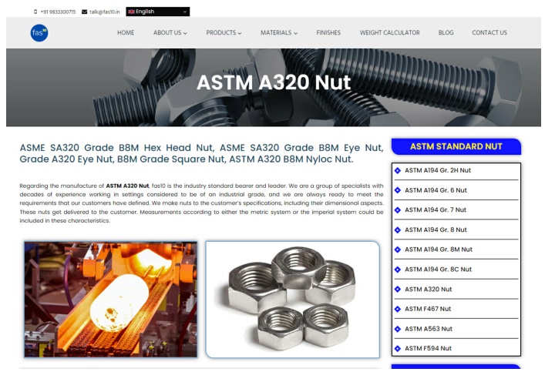Open ASTM F467 Nut link
555x392 pixels.
[428, 310]
